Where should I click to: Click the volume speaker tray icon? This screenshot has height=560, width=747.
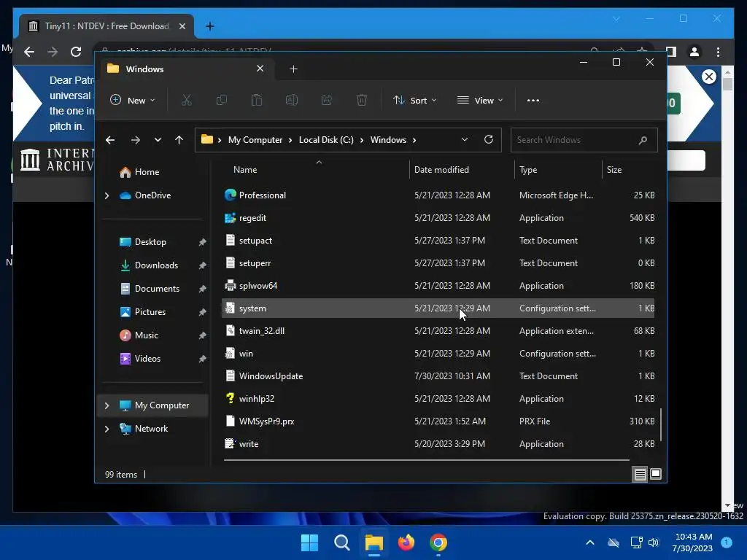(654, 542)
